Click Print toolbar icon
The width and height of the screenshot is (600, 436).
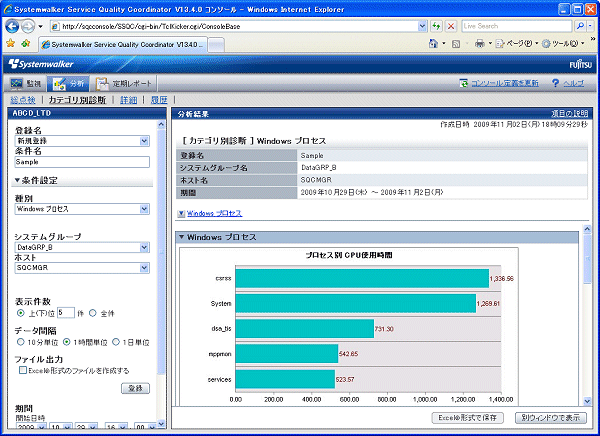pos(479,44)
